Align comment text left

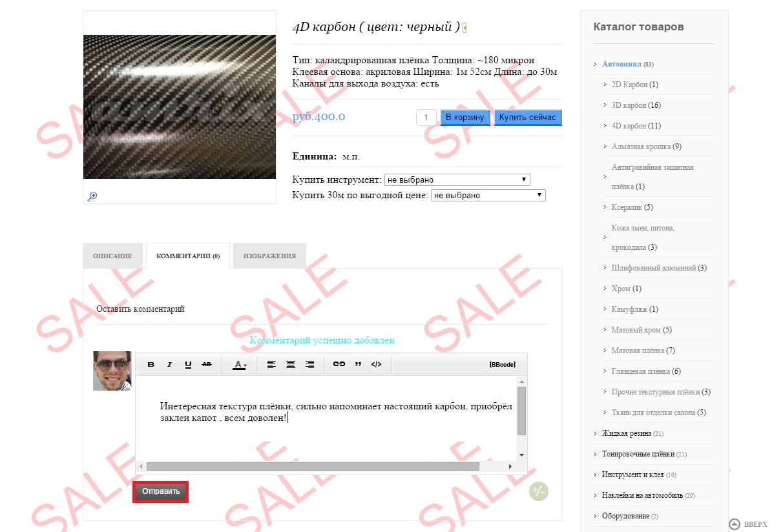point(271,364)
